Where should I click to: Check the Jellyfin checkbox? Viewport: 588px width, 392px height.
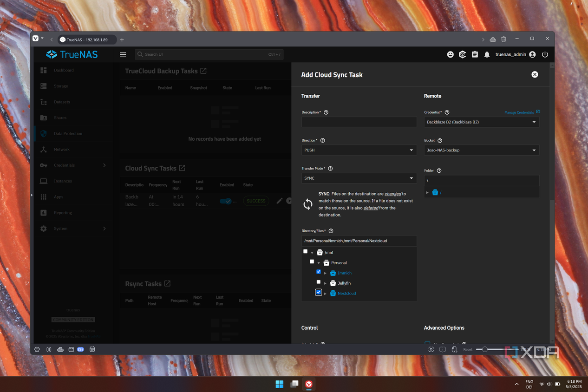point(318,282)
